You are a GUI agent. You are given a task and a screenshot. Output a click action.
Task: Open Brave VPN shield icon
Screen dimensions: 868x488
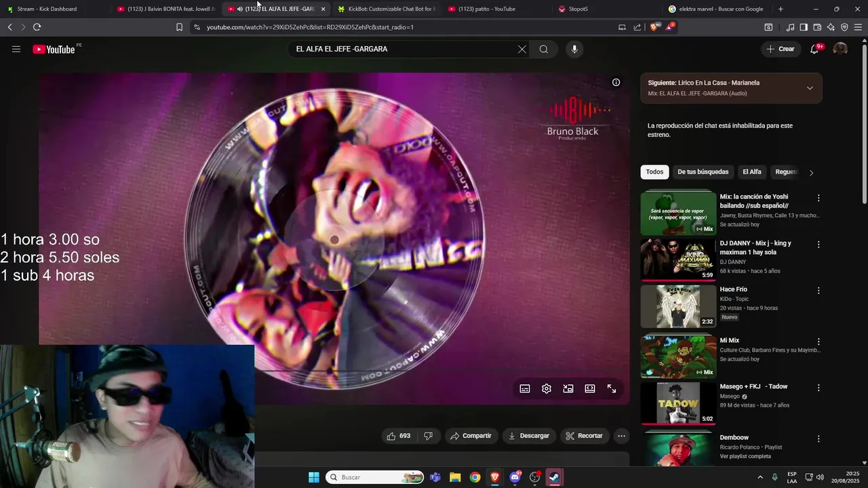point(844,27)
